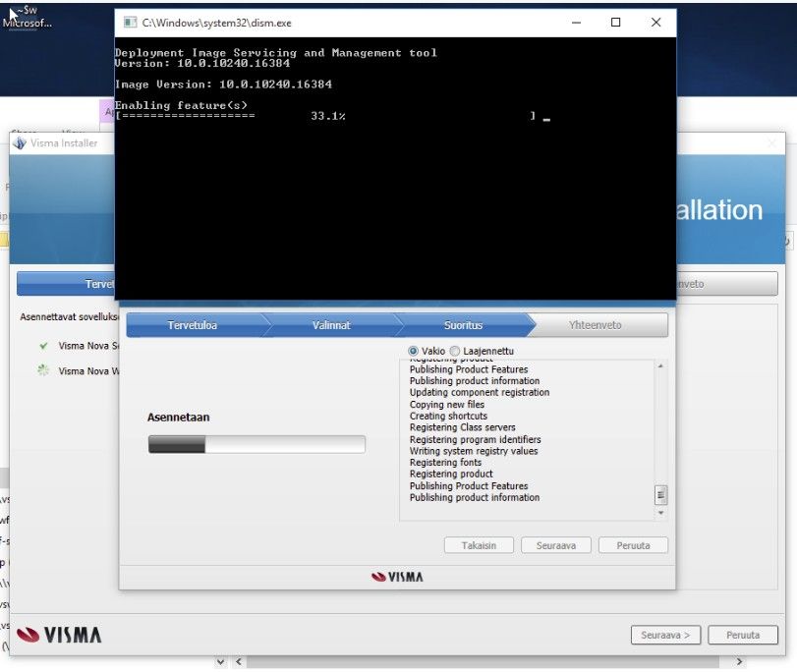The height and width of the screenshot is (672, 797).
Task: Open the Valinnat step tab
Action: coord(331,325)
